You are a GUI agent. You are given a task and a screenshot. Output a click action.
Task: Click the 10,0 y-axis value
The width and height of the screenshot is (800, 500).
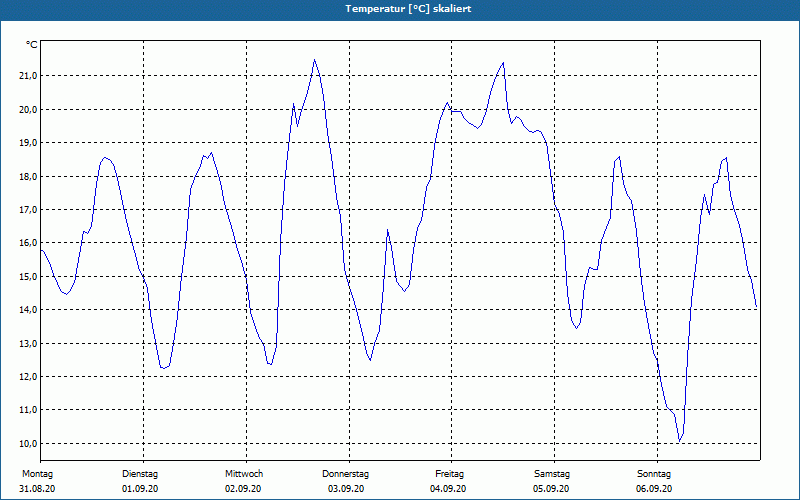pos(28,443)
